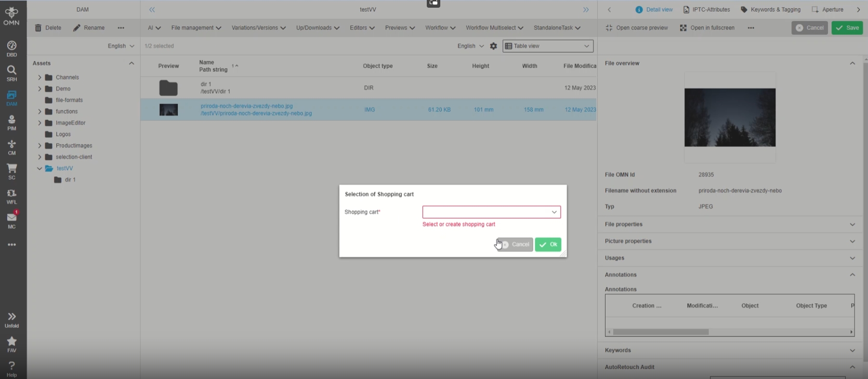Open the SC shopping cart module

[12, 171]
